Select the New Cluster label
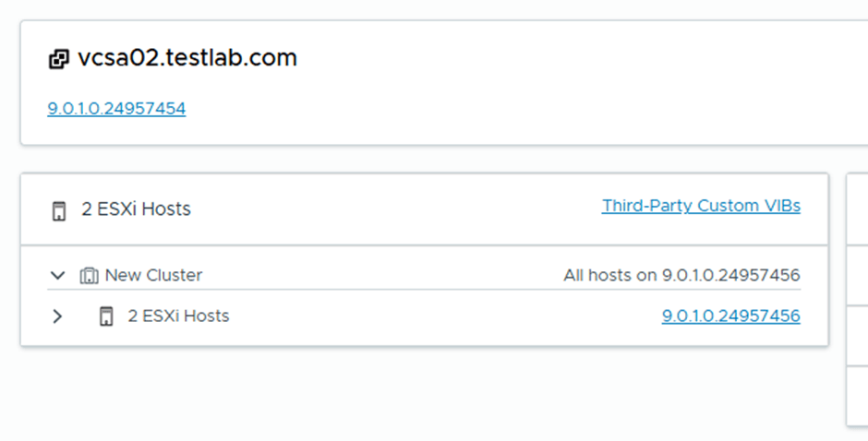This screenshot has width=868, height=441. [153, 275]
